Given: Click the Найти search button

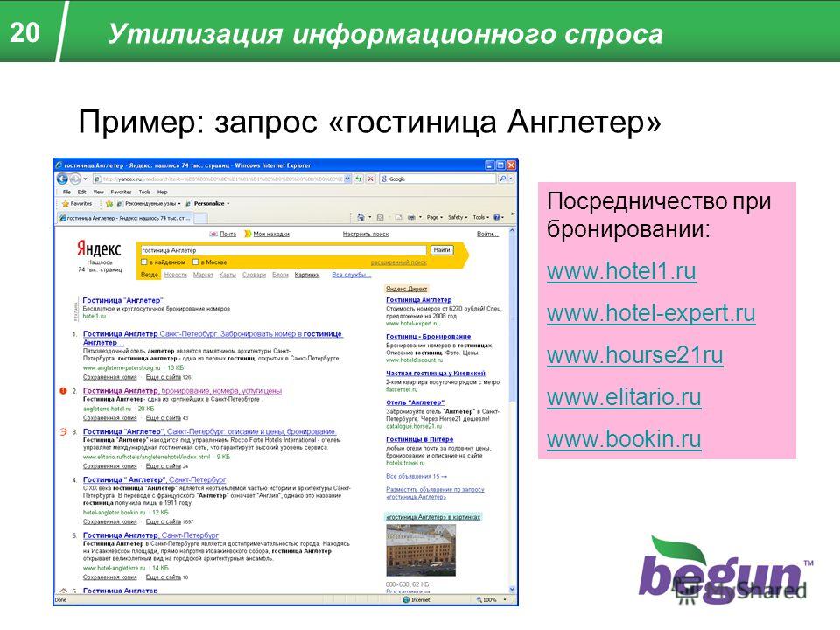Looking at the screenshot, I should tap(442, 250).
